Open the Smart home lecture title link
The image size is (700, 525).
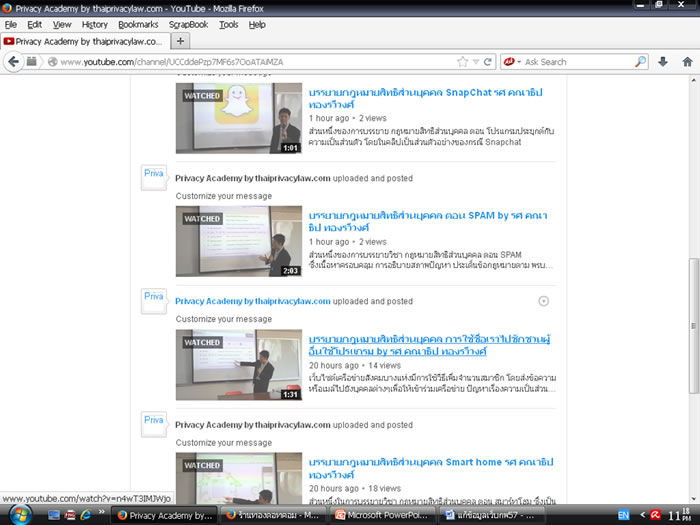431,468
